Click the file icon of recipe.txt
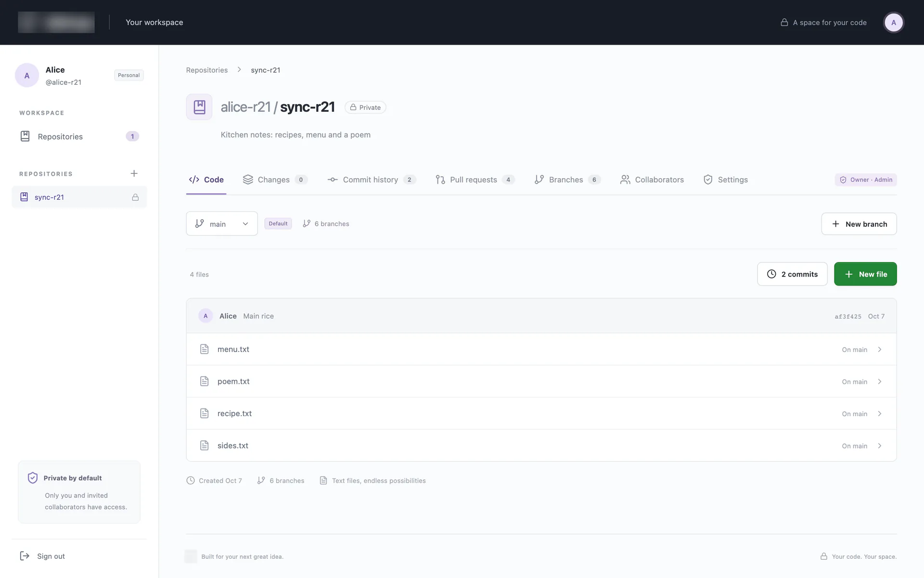Image resolution: width=924 pixels, height=578 pixels. click(205, 413)
